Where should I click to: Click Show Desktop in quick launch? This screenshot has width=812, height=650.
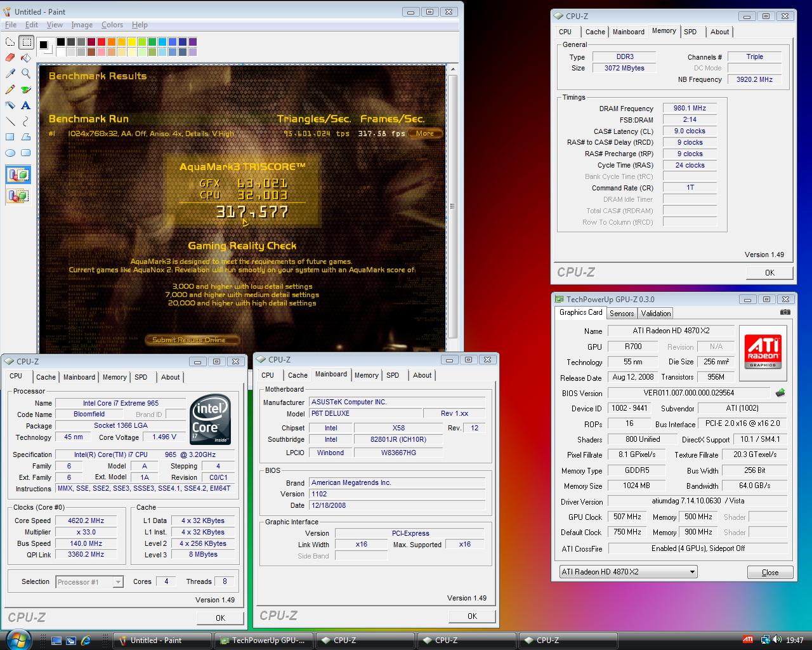pos(56,640)
